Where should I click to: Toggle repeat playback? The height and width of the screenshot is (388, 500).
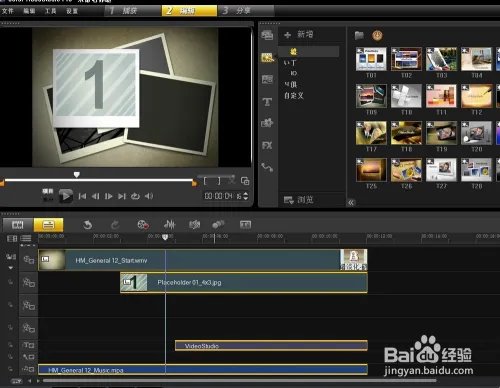[135, 196]
